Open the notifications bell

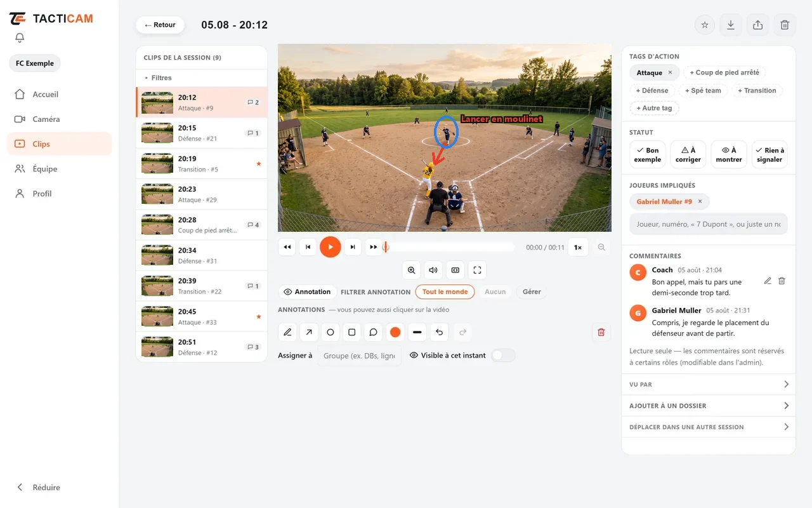(20, 38)
